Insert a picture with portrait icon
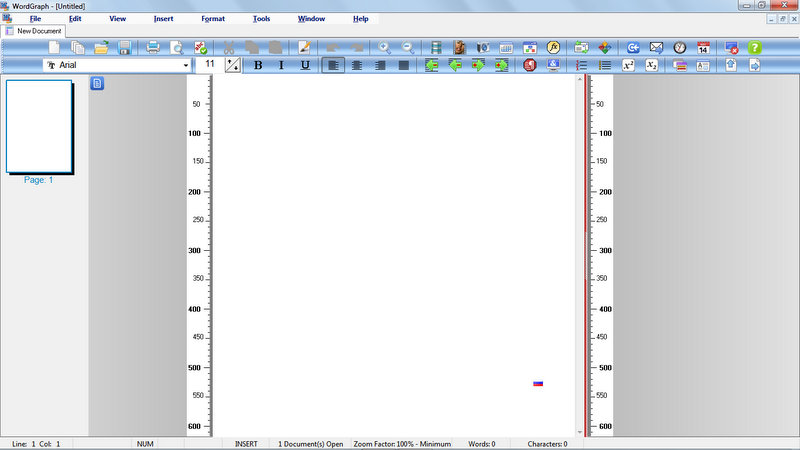 point(459,47)
